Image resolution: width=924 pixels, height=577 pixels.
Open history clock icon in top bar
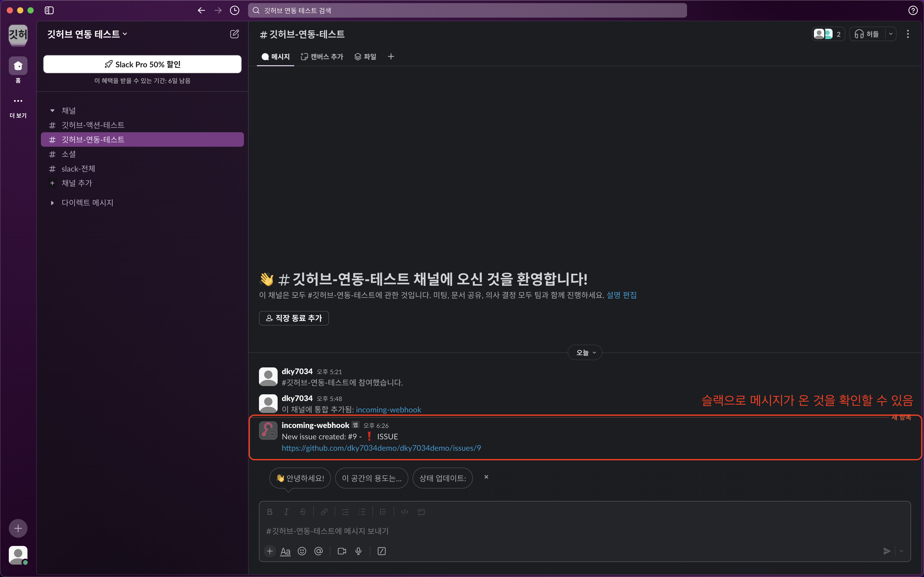(234, 10)
